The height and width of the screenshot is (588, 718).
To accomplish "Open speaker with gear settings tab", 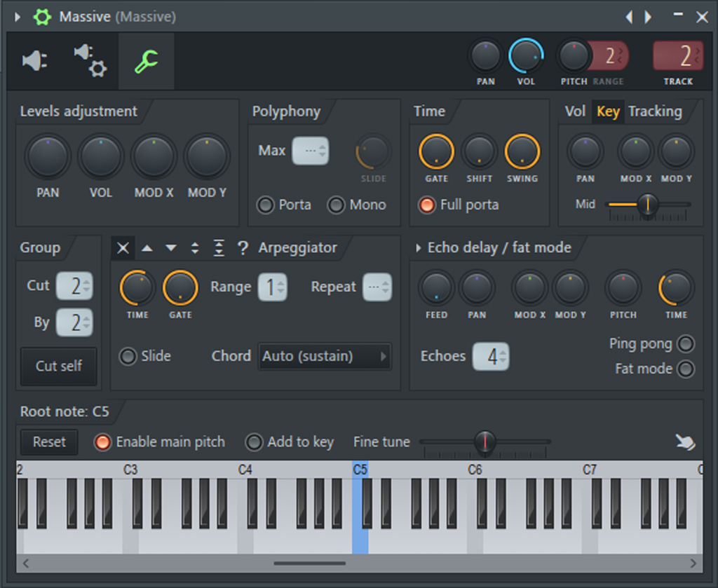I will click(x=90, y=61).
